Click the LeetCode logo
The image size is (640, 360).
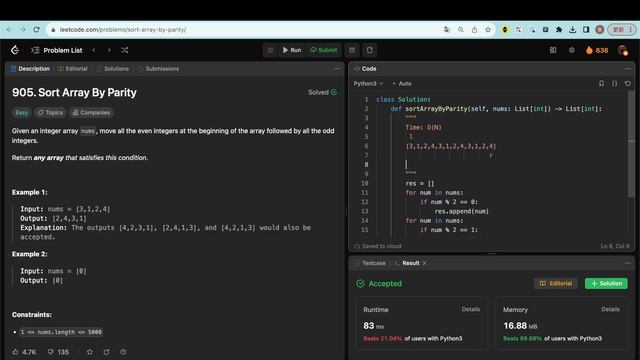tap(15, 50)
